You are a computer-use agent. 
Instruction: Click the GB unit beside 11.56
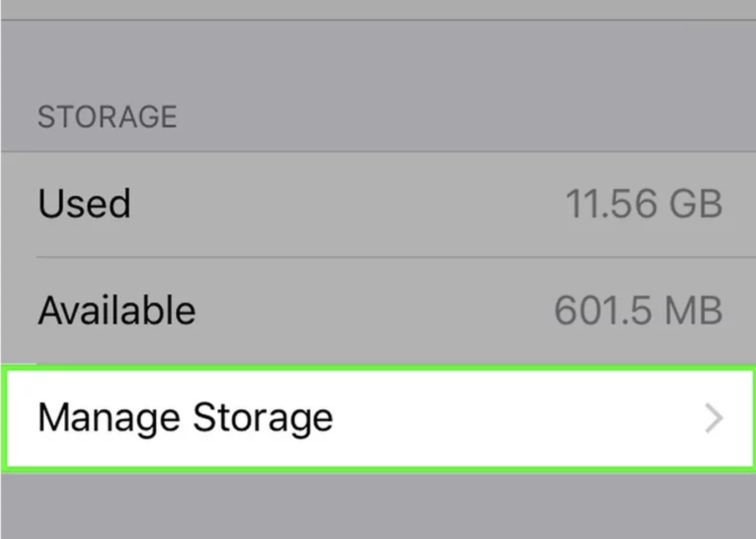coord(701,203)
